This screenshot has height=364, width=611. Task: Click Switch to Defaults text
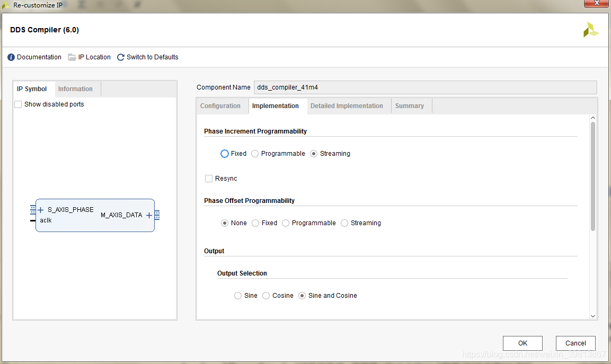click(153, 57)
